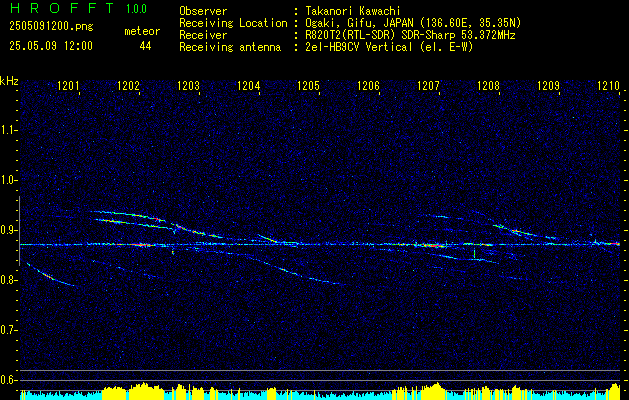This screenshot has height=400, width=629.
Task: Click the red-hot carrier peak near 1207
Action: [432, 245]
